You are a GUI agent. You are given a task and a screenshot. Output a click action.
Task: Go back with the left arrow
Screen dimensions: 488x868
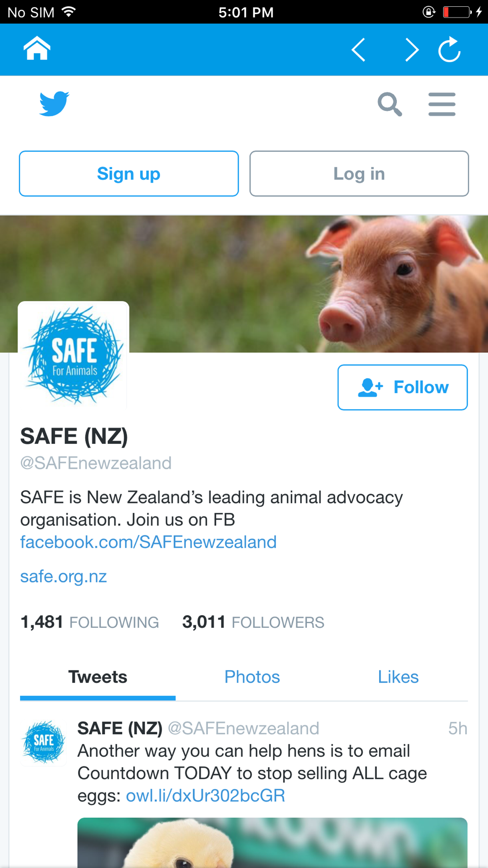pos(359,50)
